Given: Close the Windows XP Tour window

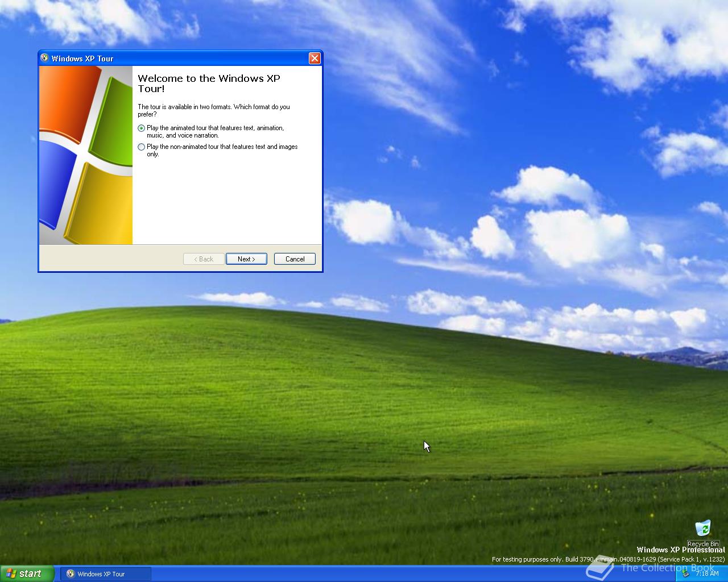Looking at the screenshot, I should tap(315, 58).
